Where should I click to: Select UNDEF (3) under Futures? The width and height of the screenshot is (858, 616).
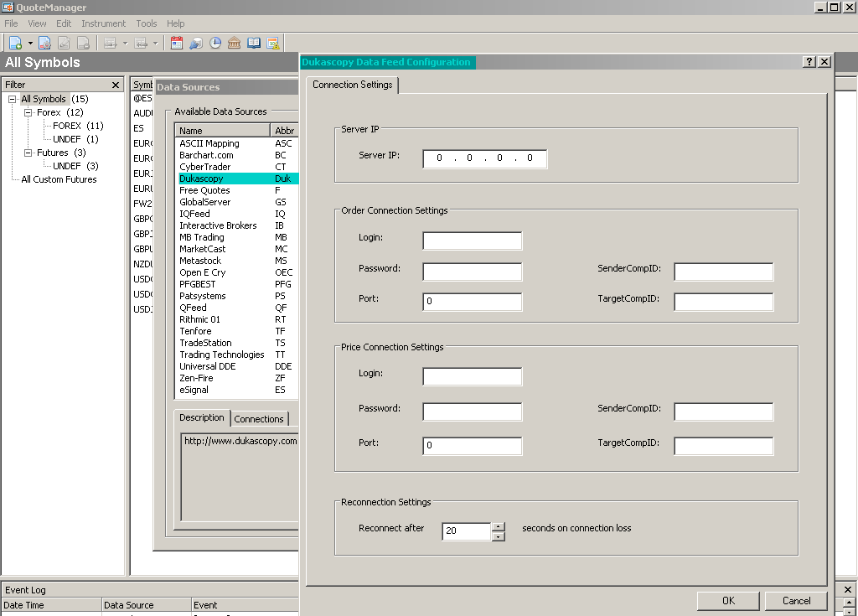75,166
